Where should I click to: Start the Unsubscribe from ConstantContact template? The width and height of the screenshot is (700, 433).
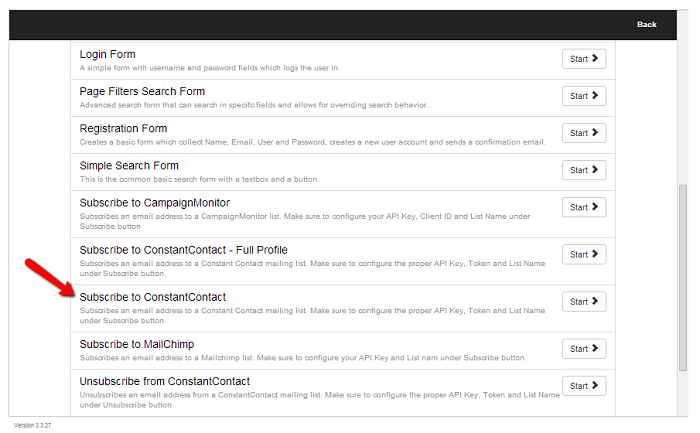(x=584, y=386)
